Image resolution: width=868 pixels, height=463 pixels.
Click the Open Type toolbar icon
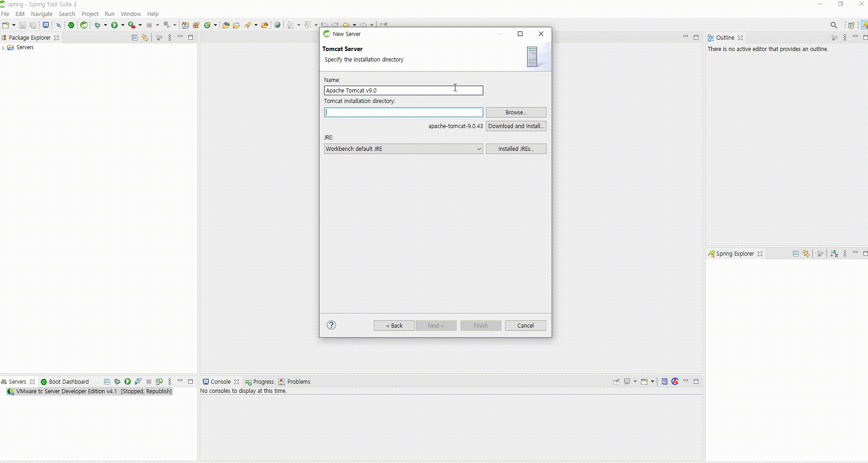225,25
